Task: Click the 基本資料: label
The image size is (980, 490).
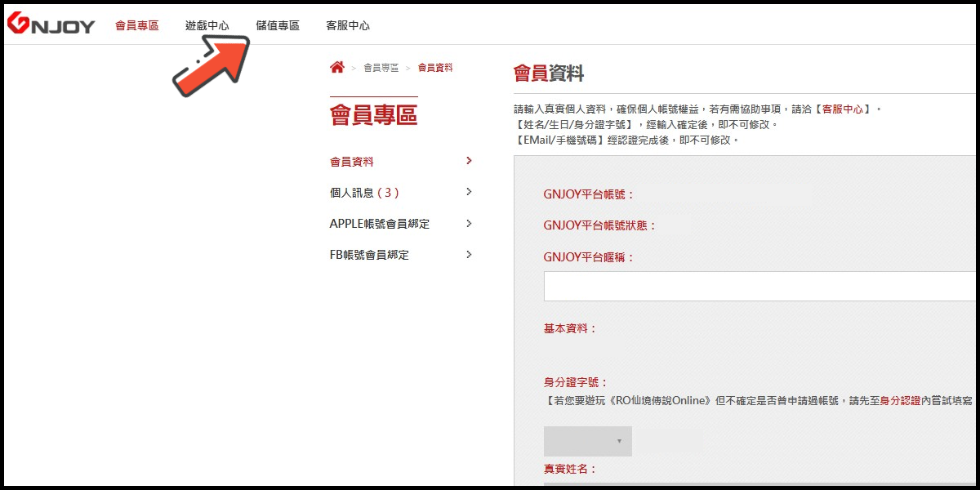Action: coord(571,328)
